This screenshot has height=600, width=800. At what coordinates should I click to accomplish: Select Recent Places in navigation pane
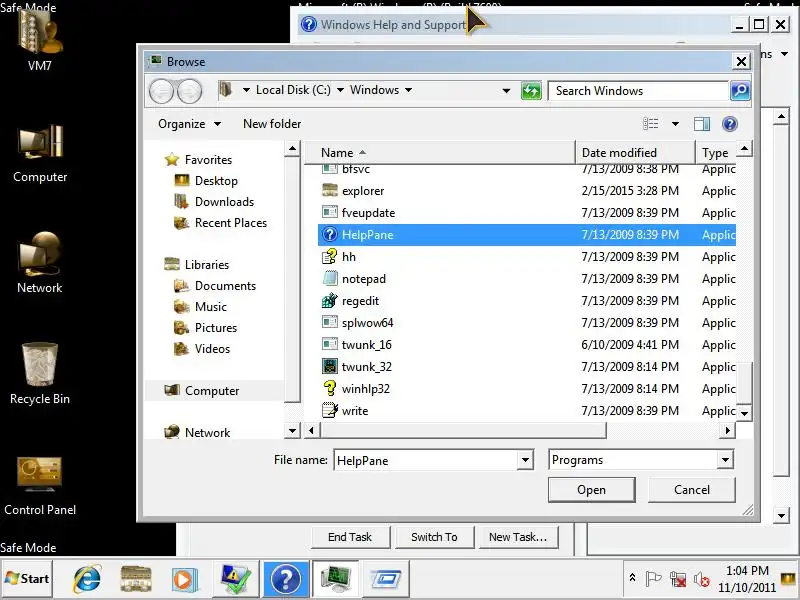pos(220,222)
